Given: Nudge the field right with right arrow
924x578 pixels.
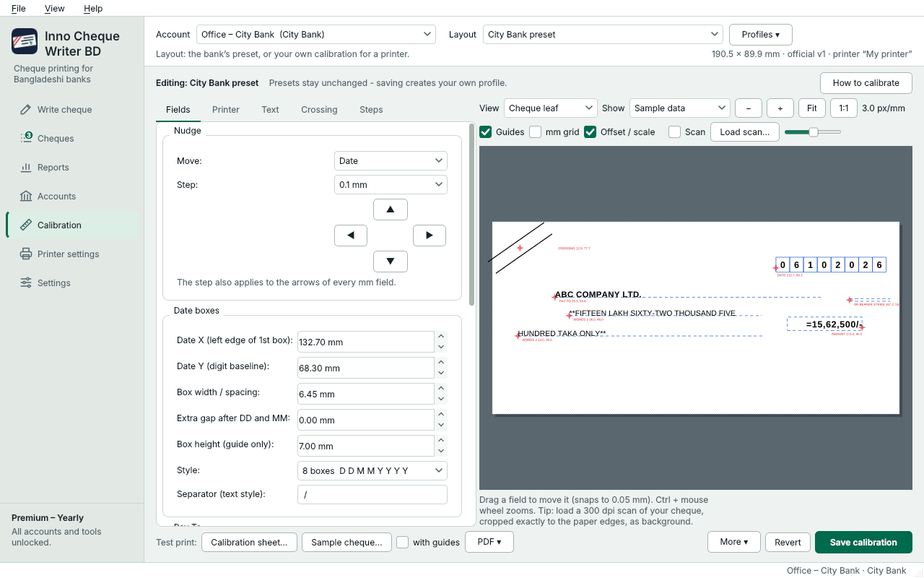Looking at the screenshot, I should (430, 236).
